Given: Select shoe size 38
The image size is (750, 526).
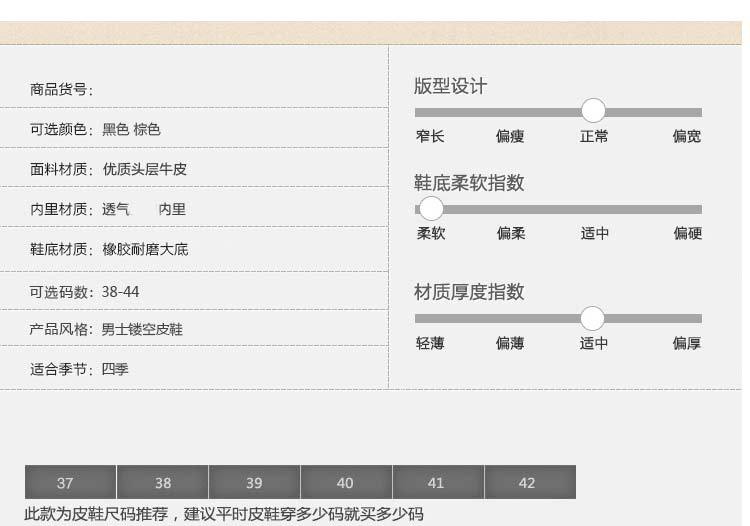Looking at the screenshot, I should 162,482.
